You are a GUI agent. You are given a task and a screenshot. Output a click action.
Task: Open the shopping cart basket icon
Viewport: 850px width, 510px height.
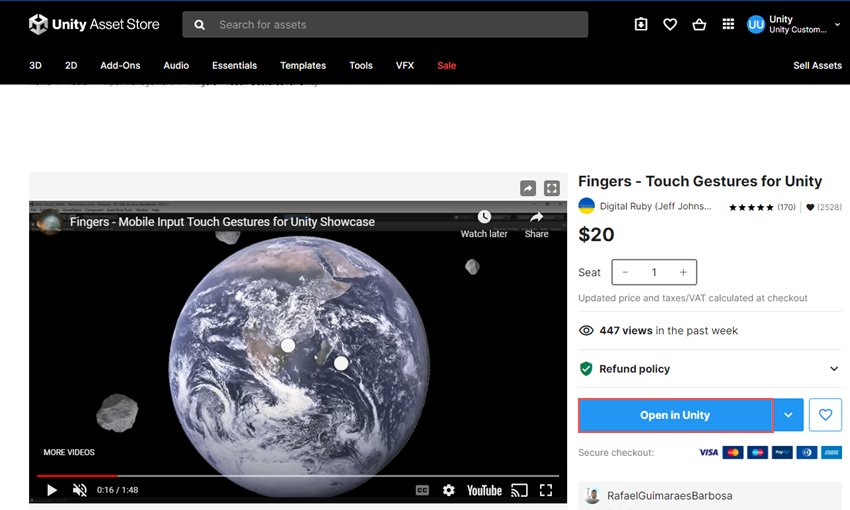tap(699, 24)
